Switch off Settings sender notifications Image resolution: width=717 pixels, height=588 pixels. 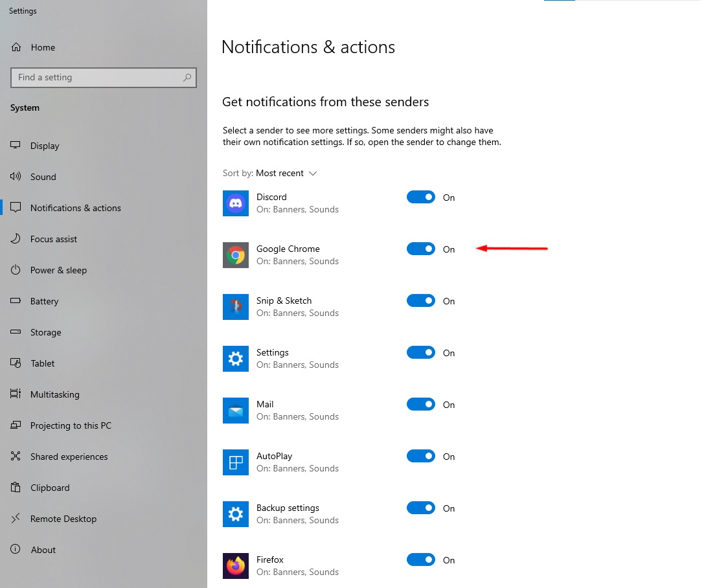[x=421, y=352]
